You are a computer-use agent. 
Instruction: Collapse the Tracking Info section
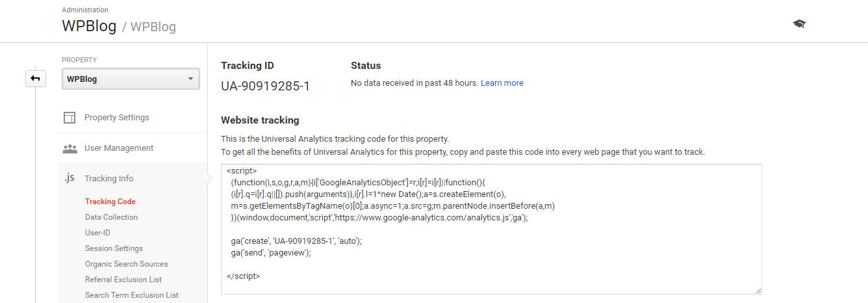tap(108, 179)
